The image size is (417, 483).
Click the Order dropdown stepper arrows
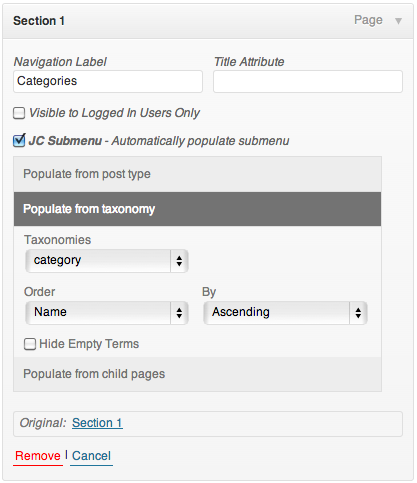click(x=179, y=313)
